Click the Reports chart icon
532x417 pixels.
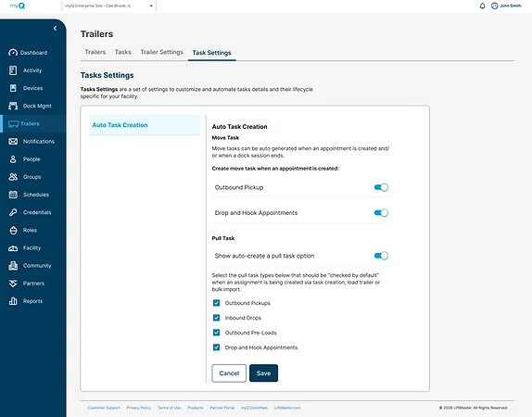[x=13, y=301]
